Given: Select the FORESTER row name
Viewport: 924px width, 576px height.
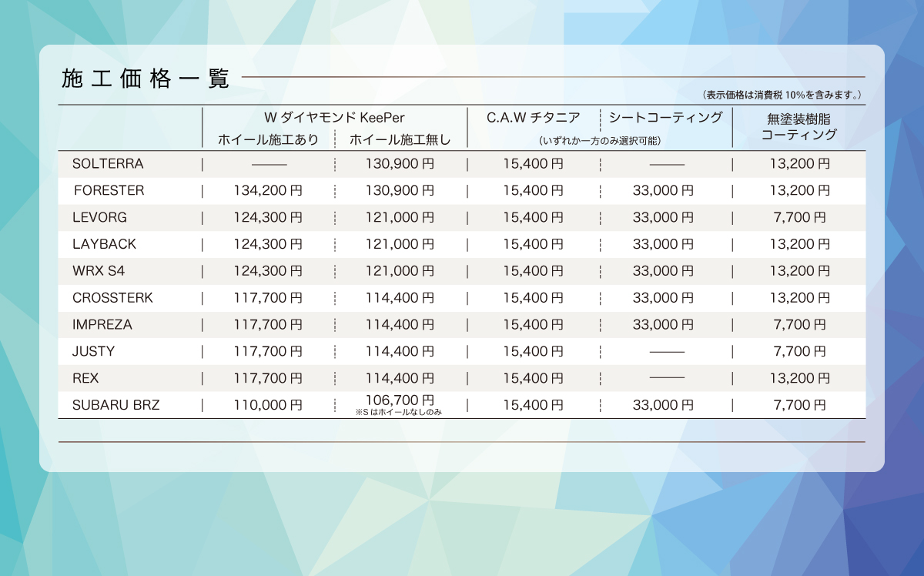Looking at the screenshot, I should (x=109, y=190).
